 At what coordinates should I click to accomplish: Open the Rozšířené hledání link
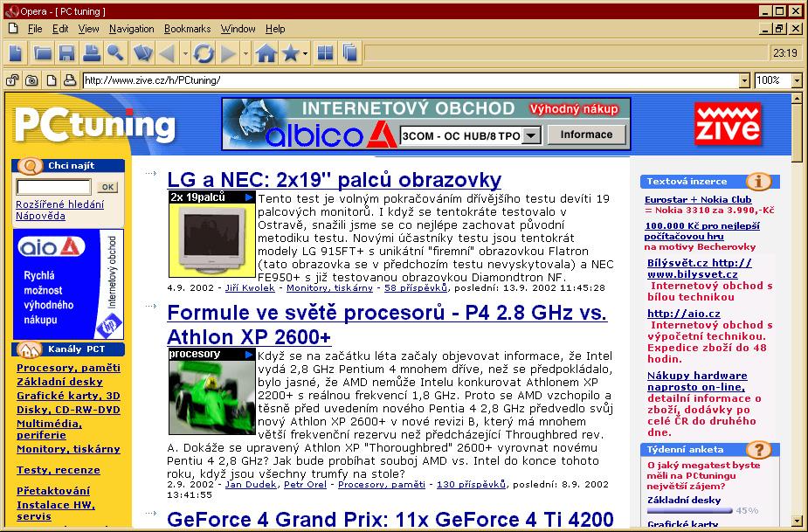[59, 204]
